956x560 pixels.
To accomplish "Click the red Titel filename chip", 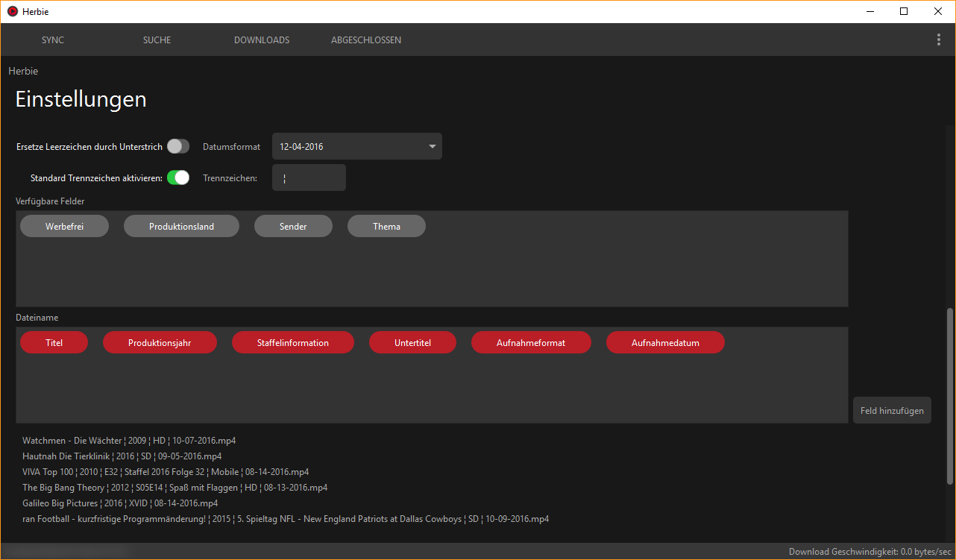I will point(54,342).
